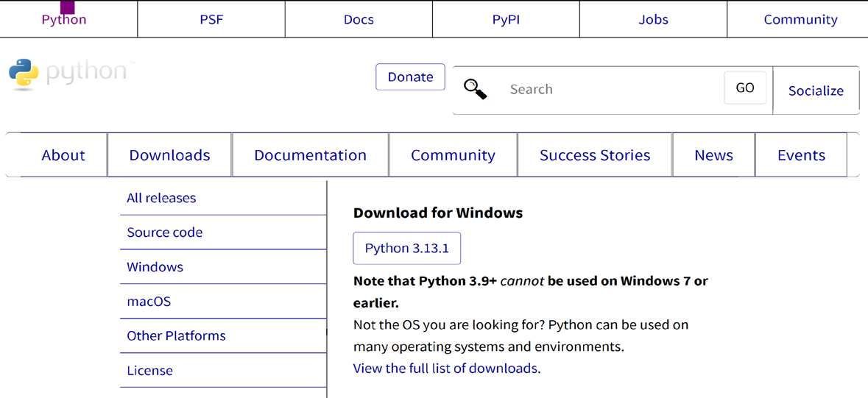Open the Downloads navigation menu
This screenshot has width=868, height=398.
click(x=169, y=155)
